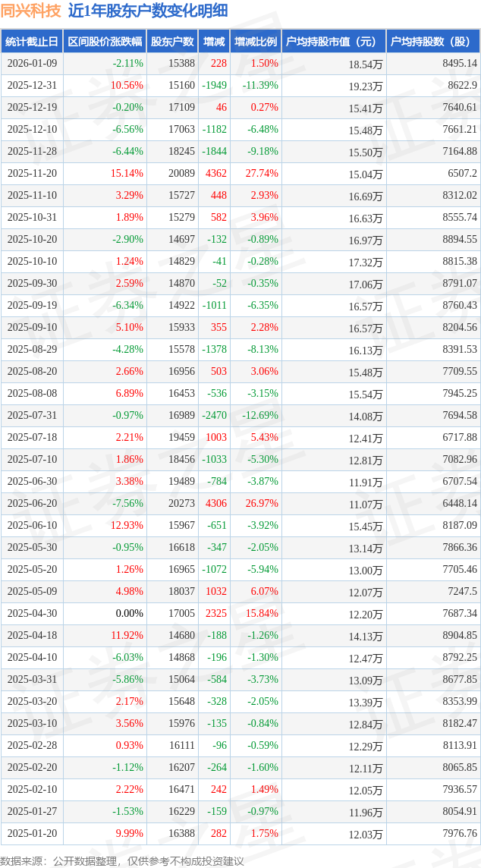Click the 15.14% price change value

pyautogui.click(x=127, y=174)
